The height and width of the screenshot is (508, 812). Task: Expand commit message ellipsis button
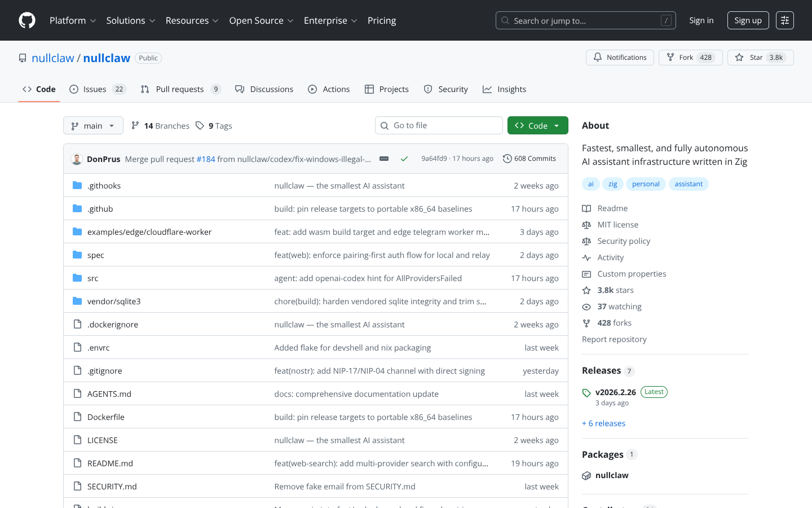384,159
